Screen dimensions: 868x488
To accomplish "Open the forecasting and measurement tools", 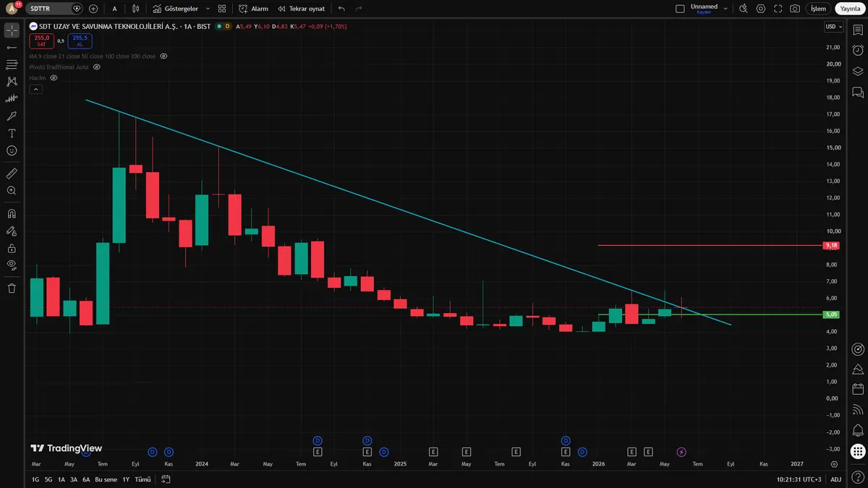I will pyautogui.click(x=12, y=98).
